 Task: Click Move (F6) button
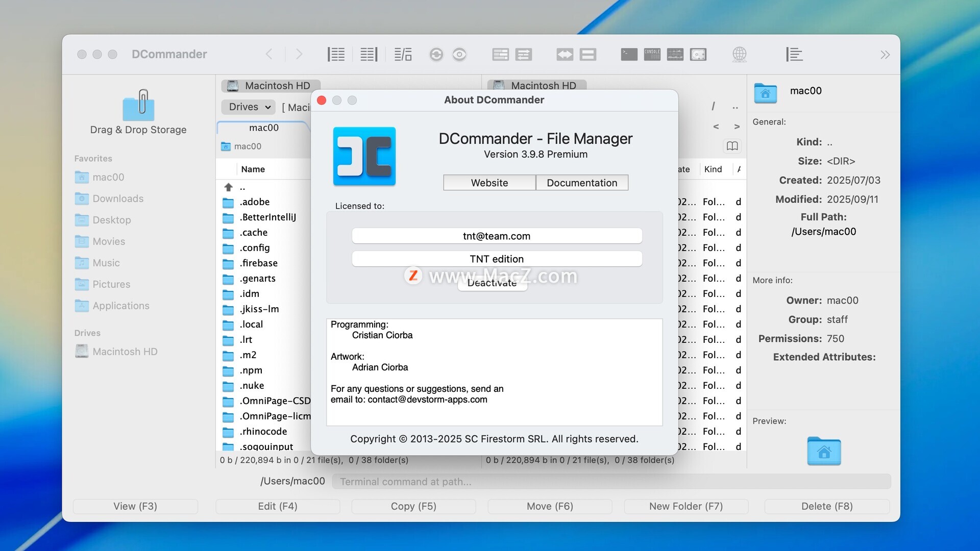pyautogui.click(x=550, y=506)
